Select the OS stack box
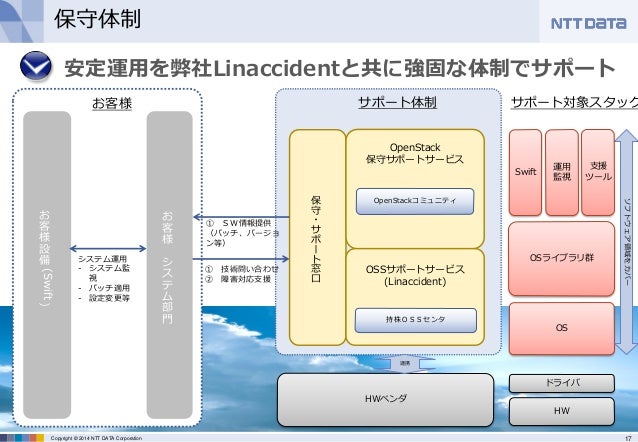638x442 pixels. tap(562, 328)
